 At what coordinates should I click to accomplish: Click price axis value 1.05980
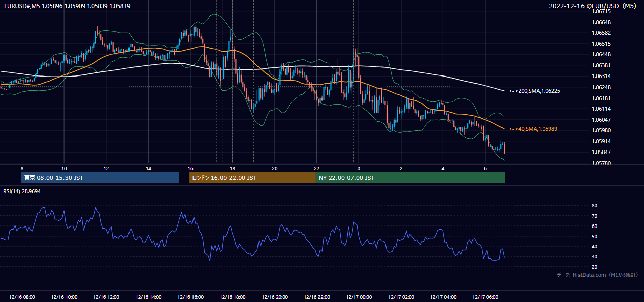(601, 130)
